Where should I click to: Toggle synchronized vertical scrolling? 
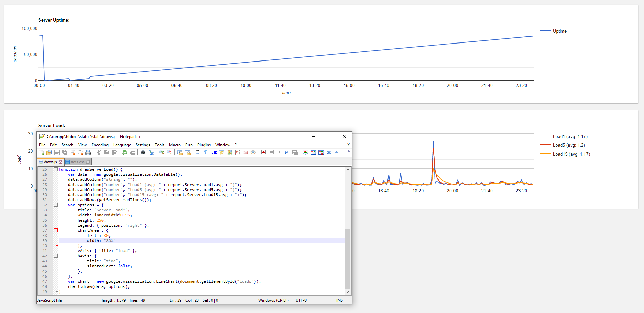tap(180, 152)
